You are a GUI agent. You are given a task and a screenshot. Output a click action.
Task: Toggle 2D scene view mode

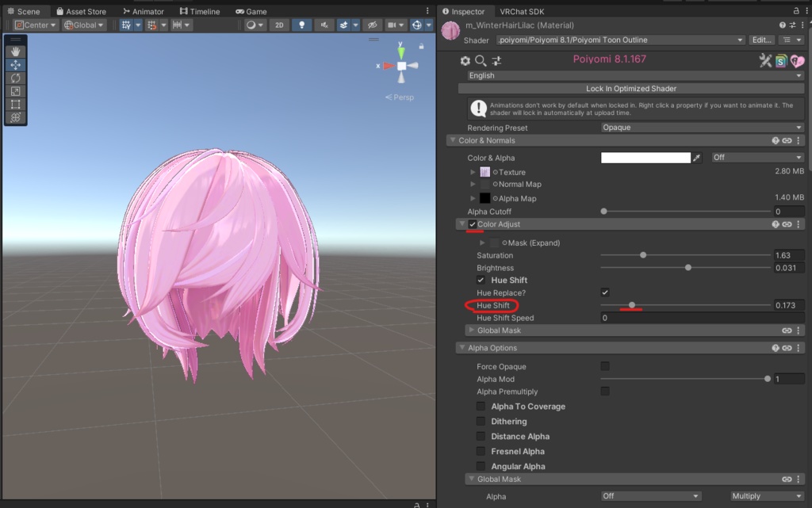point(279,25)
